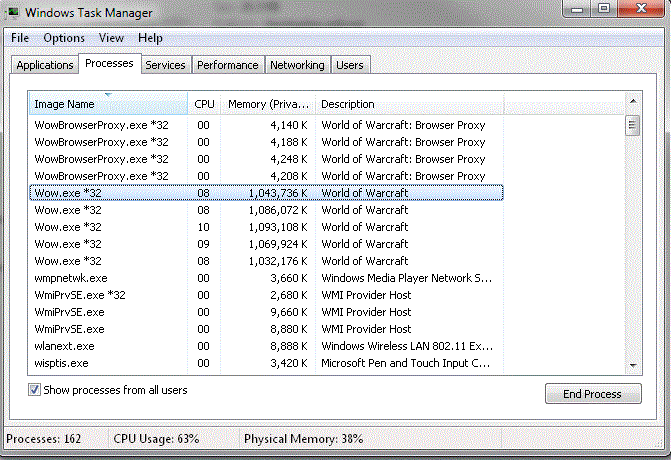This screenshot has width=671, height=460.
Task: Open the Help menu
Action: click(x=150, y=38)
